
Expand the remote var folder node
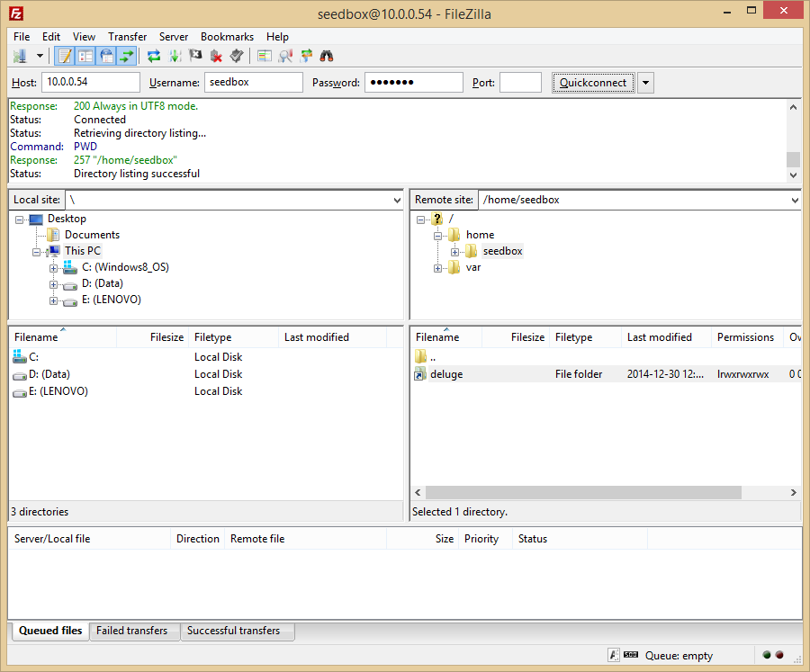(x=437, y=268)
